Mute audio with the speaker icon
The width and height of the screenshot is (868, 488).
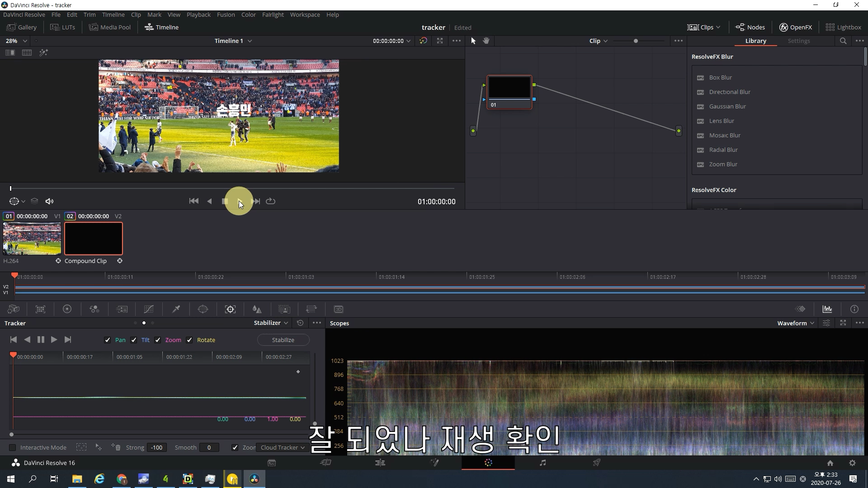click(x=50, y=201)
